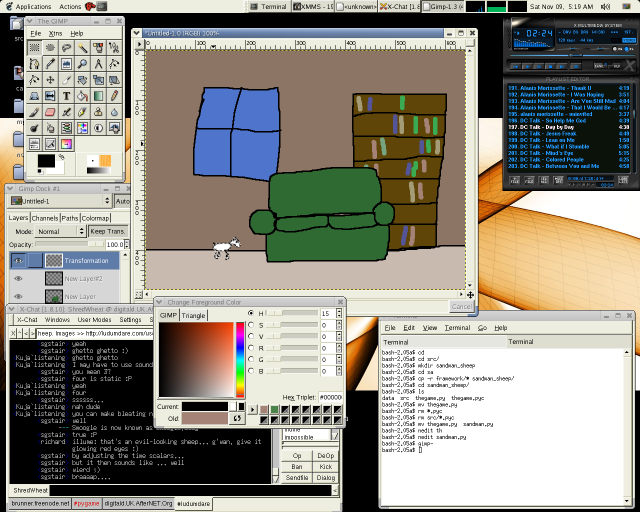Select the R radio button

pyautogui.click(x=251, y=348)
